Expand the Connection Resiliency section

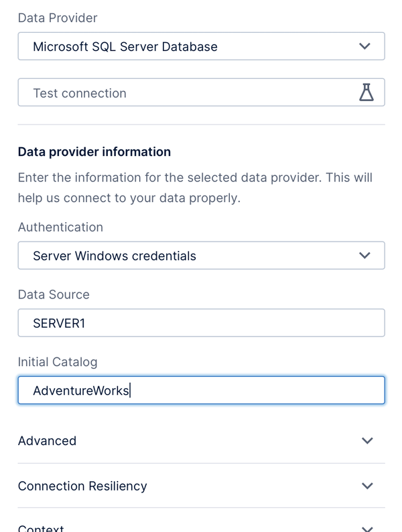pyautogui.click(x=201, y=486)
